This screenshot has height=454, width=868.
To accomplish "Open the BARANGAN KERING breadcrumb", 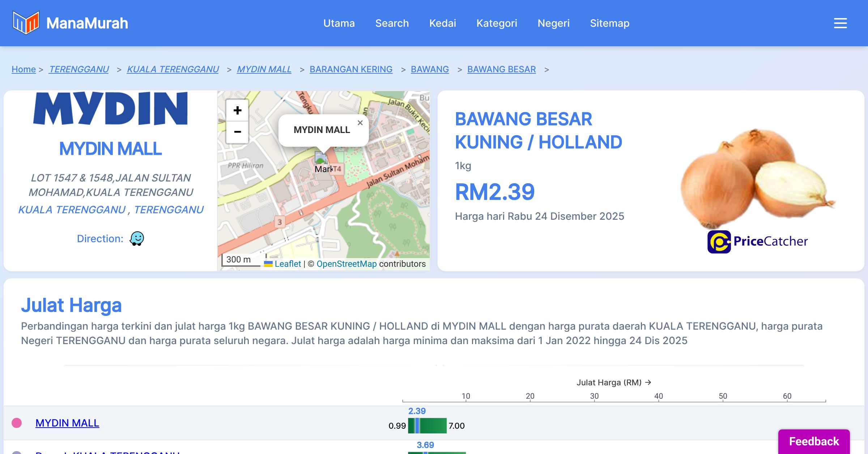I will [x=351, y=69].
